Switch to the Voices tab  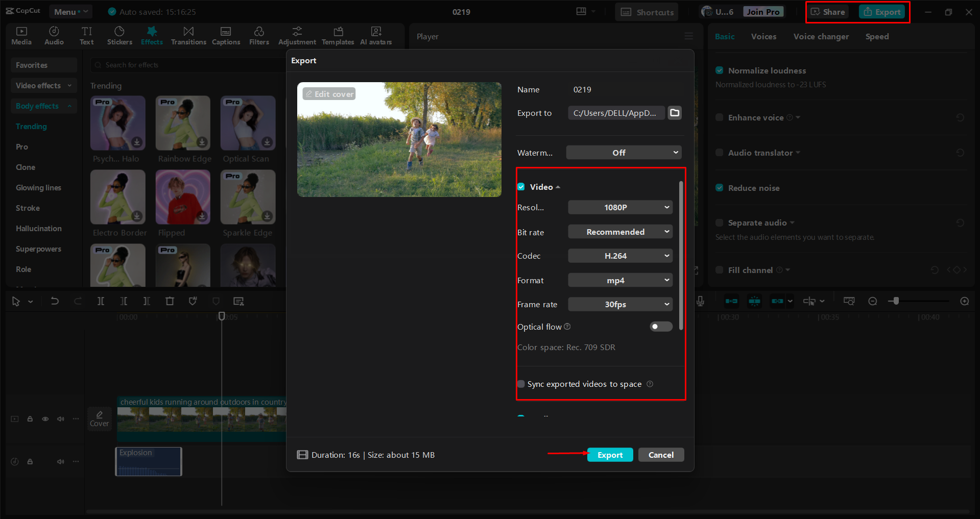[x=763, y=36]
